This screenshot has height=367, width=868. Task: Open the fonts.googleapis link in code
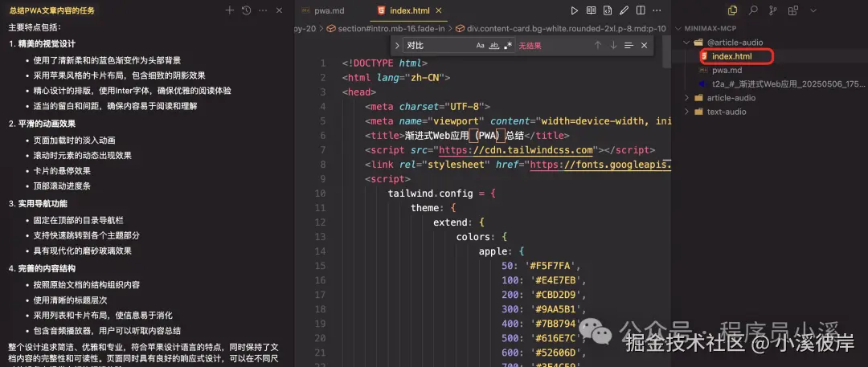(x=600, y=165)
